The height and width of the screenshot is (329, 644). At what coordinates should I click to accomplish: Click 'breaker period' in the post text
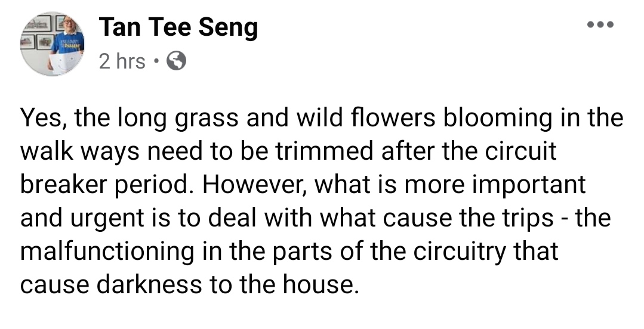tap(116, 185)
